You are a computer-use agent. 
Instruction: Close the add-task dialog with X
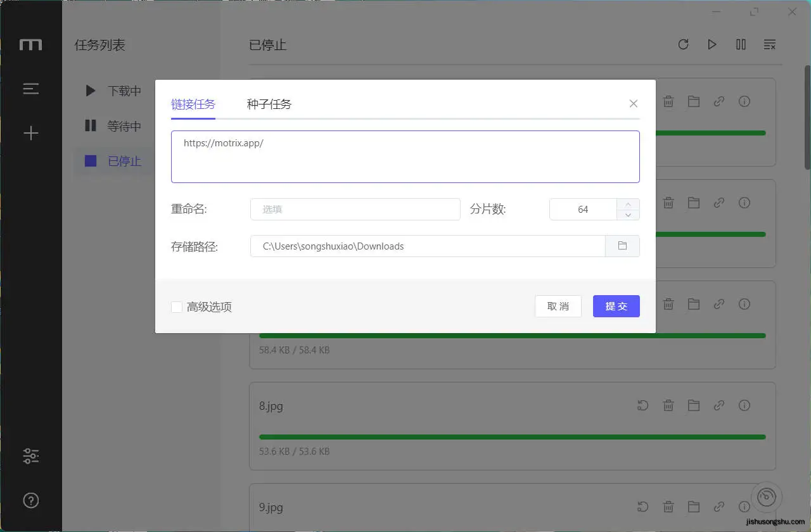[634, 104]
